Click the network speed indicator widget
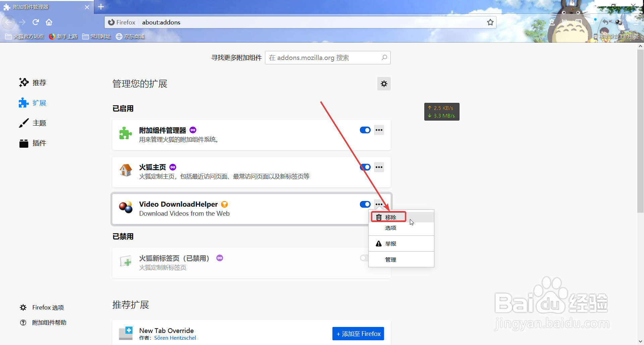The image size is (644, 345). coord(442,112)
